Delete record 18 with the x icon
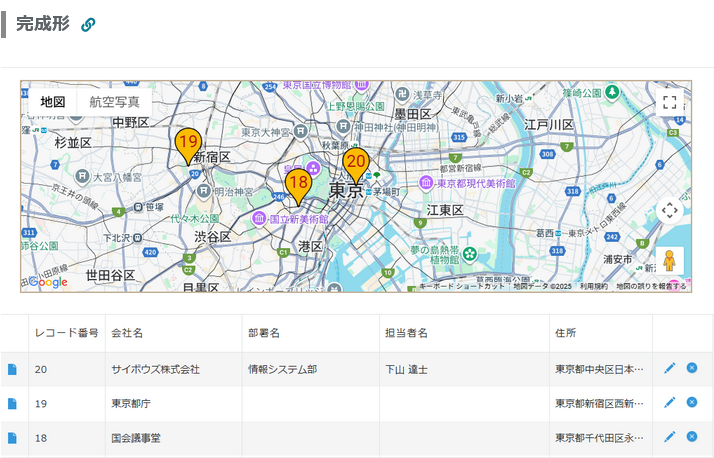This screenshot has width=714, height=458. coord(691,436)
